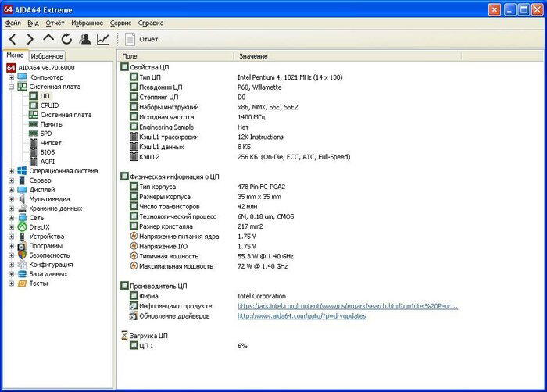Click the ACPI chip icon
The width and height of the screenshot is (547, 392).
pos(33,162)
